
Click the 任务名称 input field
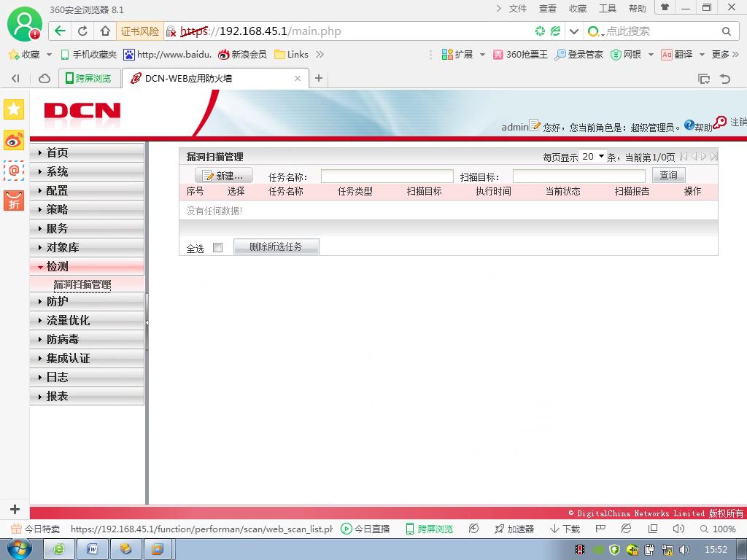pyautogui.click(x=387, y=176)
